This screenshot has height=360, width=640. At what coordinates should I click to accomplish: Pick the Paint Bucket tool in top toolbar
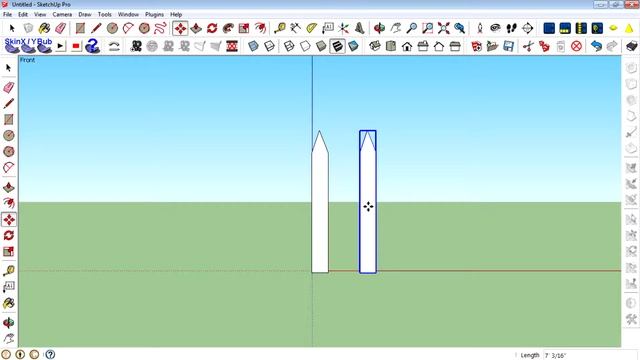click(44, 28)
